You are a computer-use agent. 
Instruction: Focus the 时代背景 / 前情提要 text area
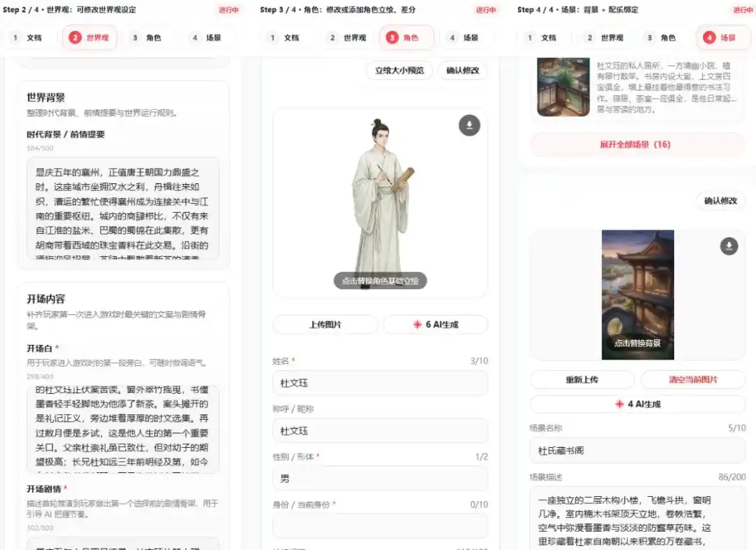tap(123, 209)
